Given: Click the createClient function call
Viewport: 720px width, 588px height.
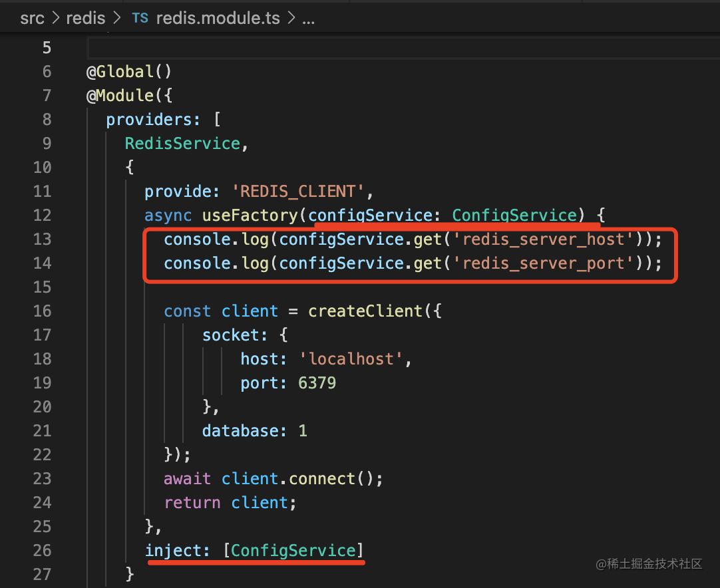Looking at the screenshot, I should 355,311.
